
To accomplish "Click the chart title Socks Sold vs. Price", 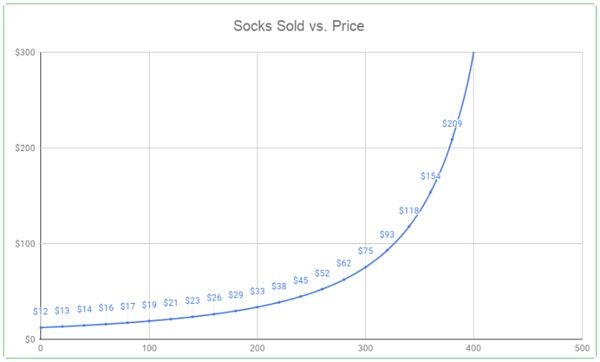I will click(299, 26).
